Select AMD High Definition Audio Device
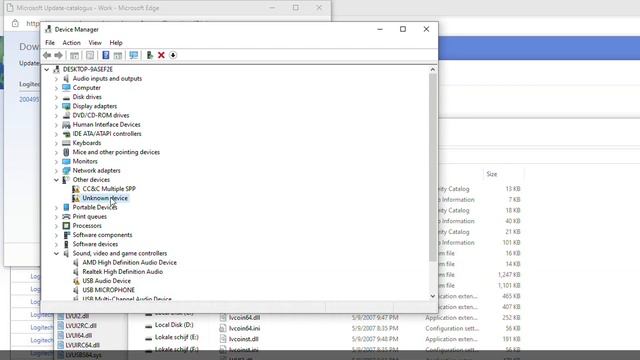 tap(129, 262)
